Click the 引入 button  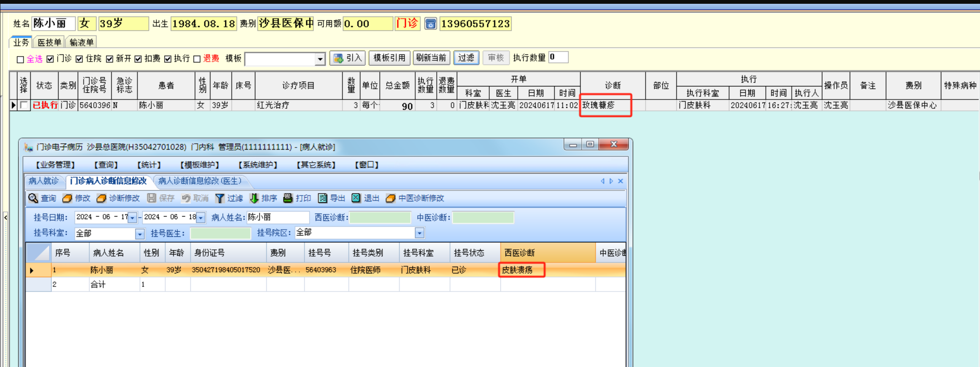[348, 58]
